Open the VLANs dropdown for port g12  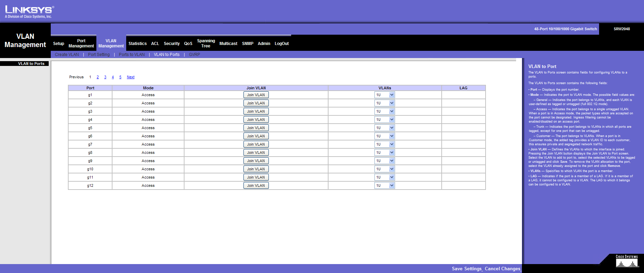[384, 185]
